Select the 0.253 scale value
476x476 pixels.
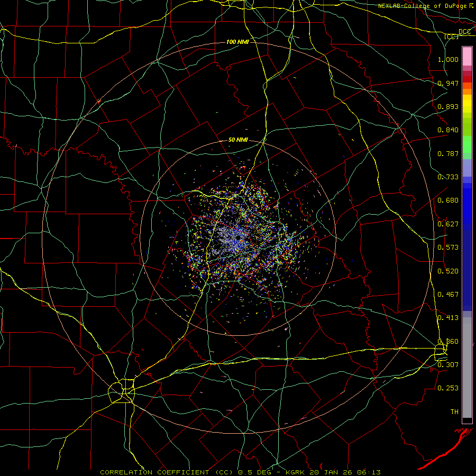[448, 388]
